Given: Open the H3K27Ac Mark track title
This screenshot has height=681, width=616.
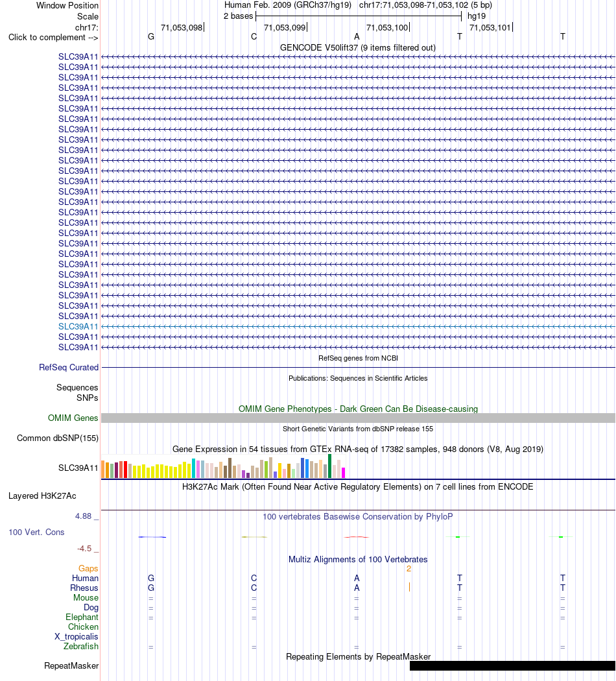Looking at the screenshot, I should pyautogui.click(x=358, y=487).
